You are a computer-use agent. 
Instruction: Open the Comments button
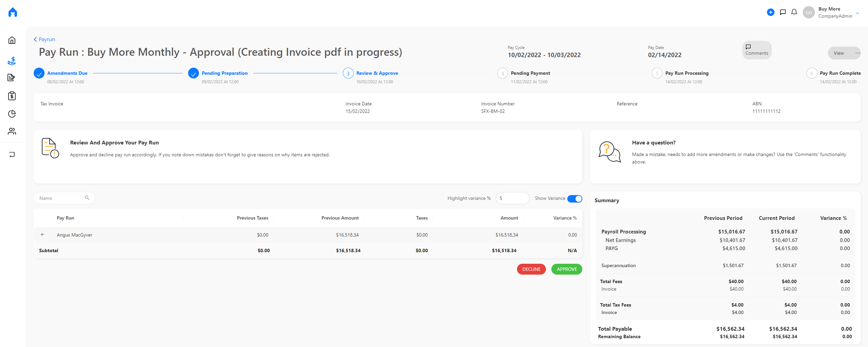[x=756, y=50]
